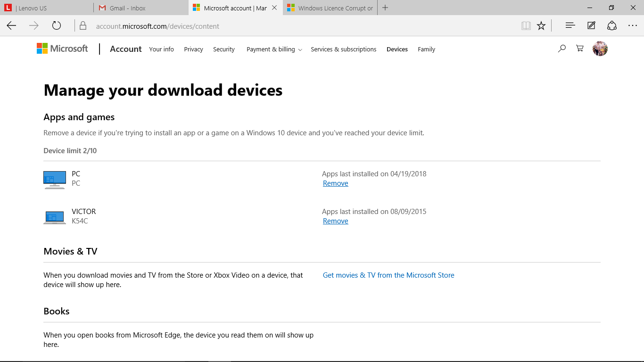Open Get movies & TV from Microsoft Store
Image resolution: width=644 pixels, height=362 pixels.
point(388,275)
